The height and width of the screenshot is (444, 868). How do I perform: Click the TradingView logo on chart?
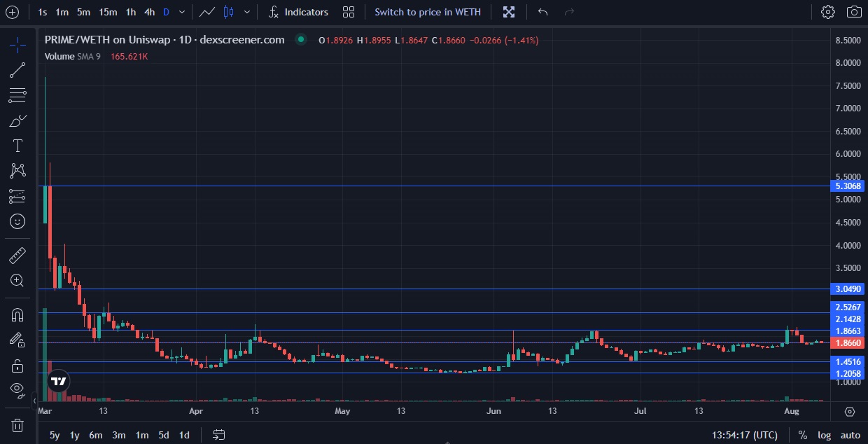pos(59,382)
